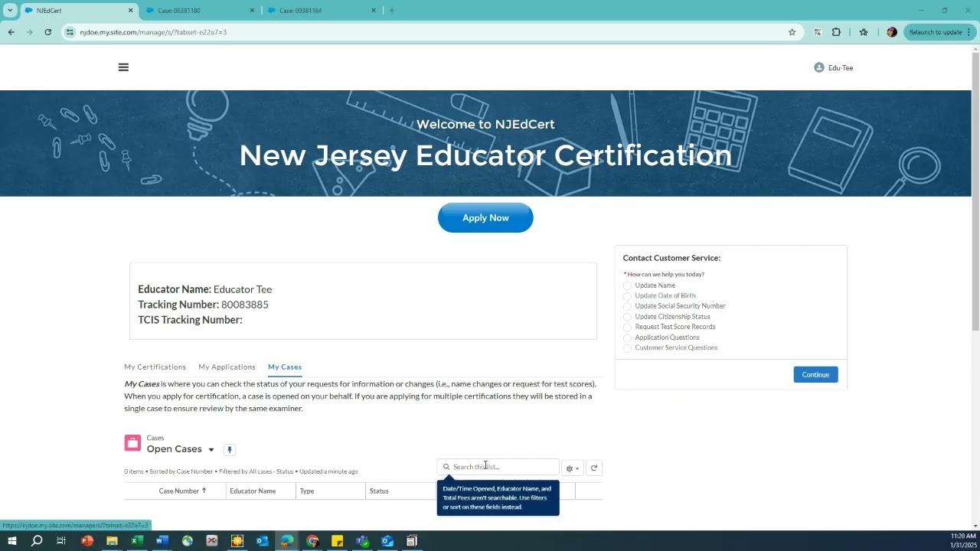This screenshot has height=551, width=980.
Task: Sort by the Educator Name column header
Action: [x=253, y=491]
